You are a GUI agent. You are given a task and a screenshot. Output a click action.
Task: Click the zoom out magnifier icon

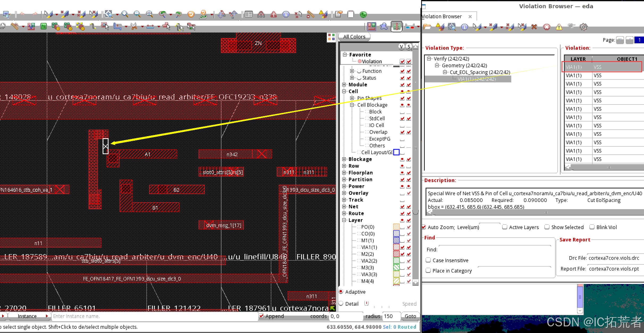(137, 14)
